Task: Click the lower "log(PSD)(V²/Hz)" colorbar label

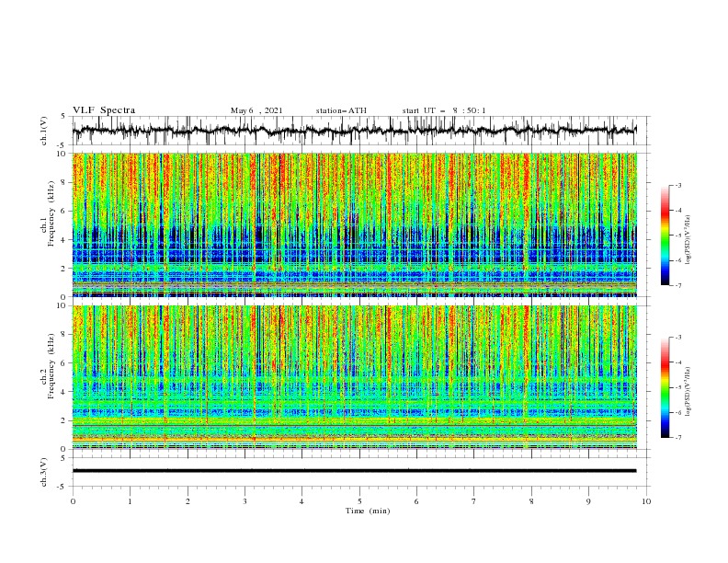Action: pyautogui.click(x=688, y=391)
